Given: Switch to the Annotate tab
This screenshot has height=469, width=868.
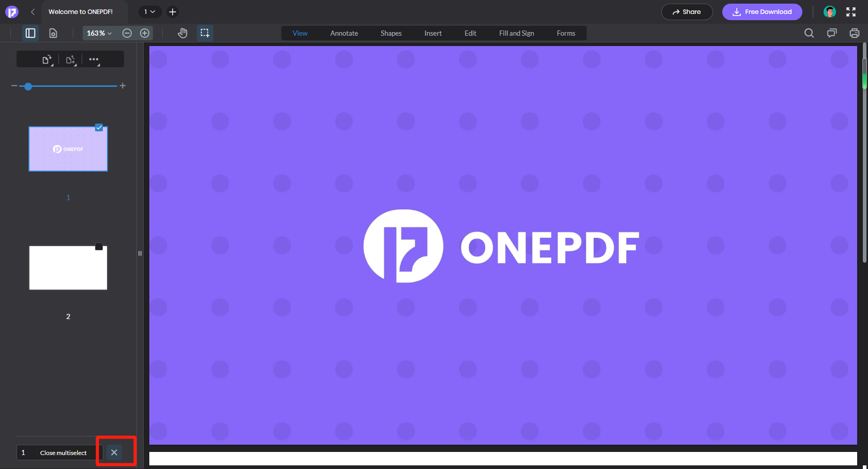Looking at the screenshot, I should click(x=344, y=33).
